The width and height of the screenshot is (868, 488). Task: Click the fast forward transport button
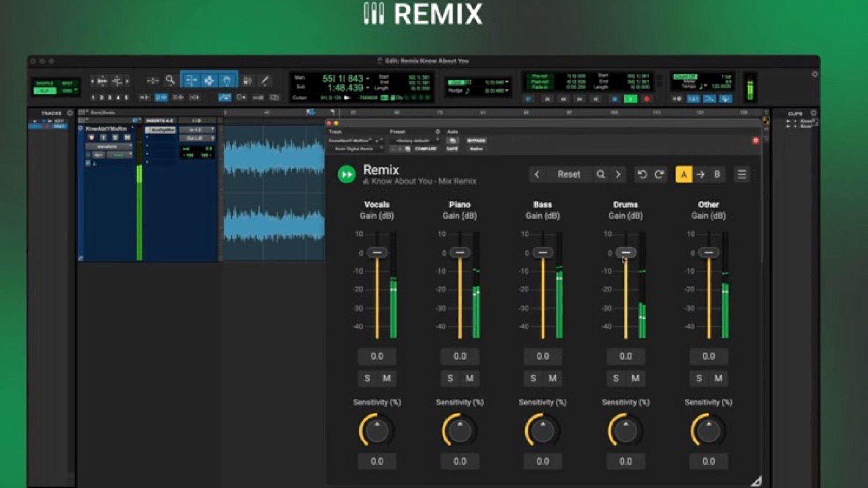[x=580, y=99]
